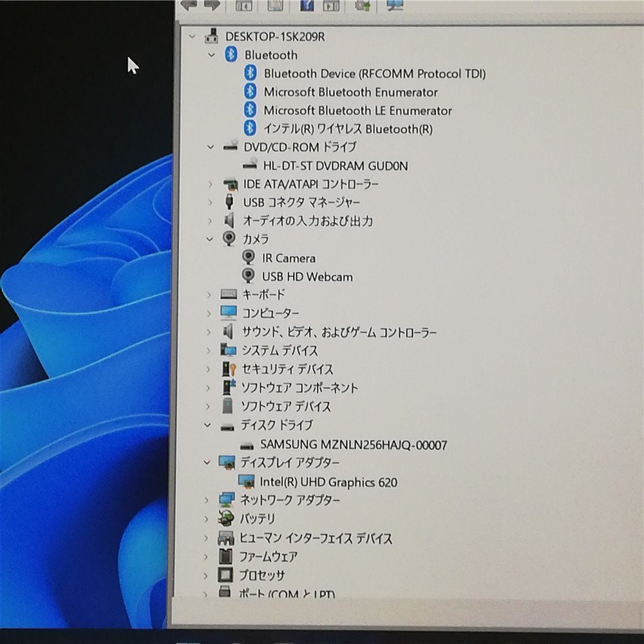Image resolution: width=644 pixels, height=644 pixels.
Task: Expand the セキュリティ デバイス category
Action: click(x=208, y=369)
